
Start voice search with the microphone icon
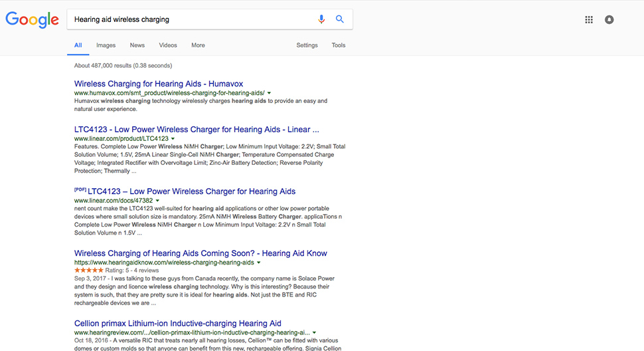tap(321, 19)
